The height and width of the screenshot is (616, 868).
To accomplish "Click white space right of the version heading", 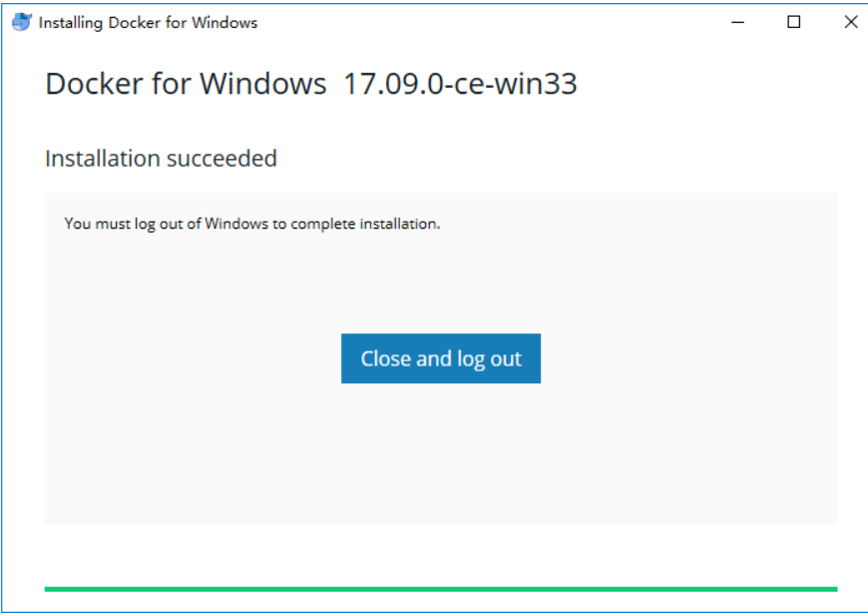I will pyautogui.click(x=708, y=84).
